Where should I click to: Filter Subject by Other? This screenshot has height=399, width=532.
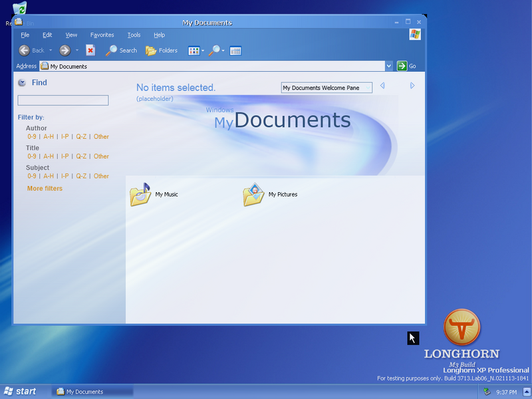tap(101, 176)
